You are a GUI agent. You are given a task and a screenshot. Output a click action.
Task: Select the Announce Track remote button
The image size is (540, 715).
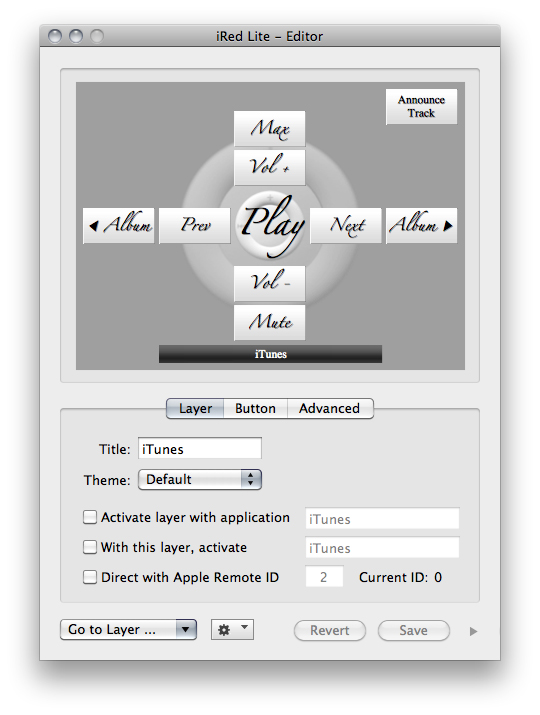click(421, 106)
